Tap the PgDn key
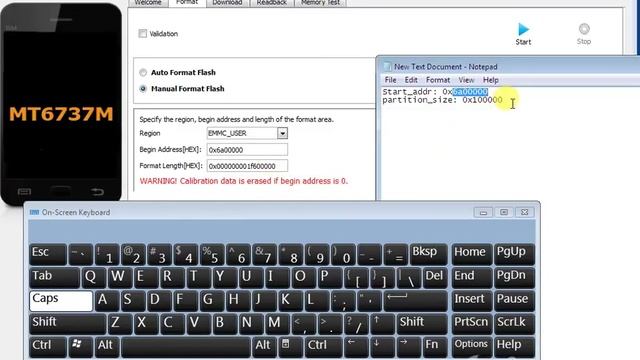This screenshot has width=640, height=360. [x=514, y=278]
